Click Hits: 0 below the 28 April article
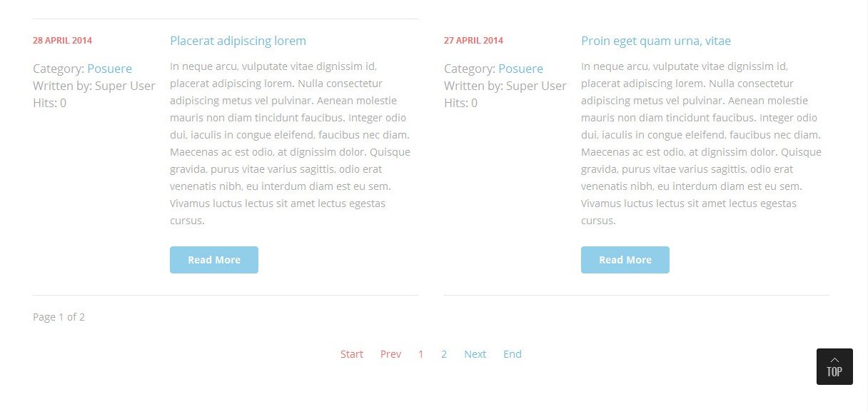This screenshot has height=412, width=868. click(x=49, y=103)
